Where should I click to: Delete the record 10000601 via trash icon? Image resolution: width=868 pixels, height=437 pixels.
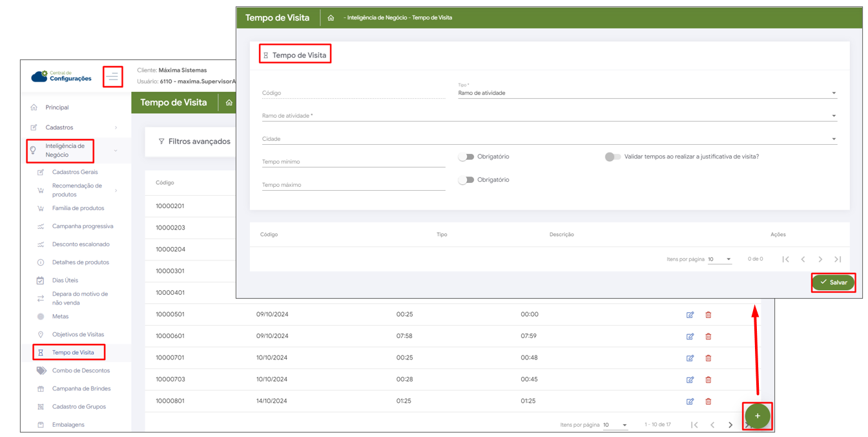click(708, 336)
